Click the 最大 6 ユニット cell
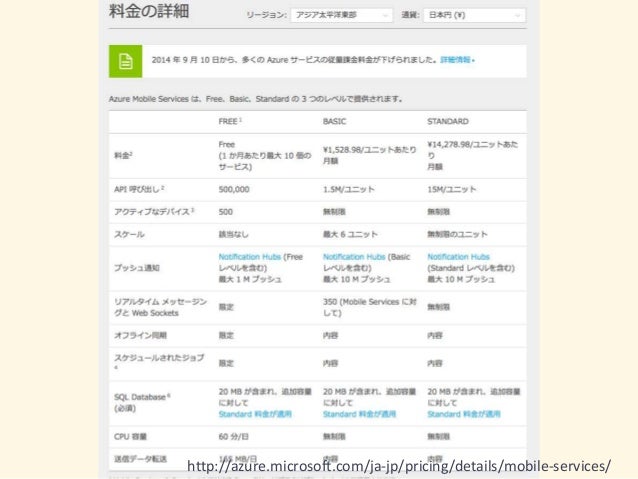The height and width of the screenshot is (479, 638). coord(350,234)
